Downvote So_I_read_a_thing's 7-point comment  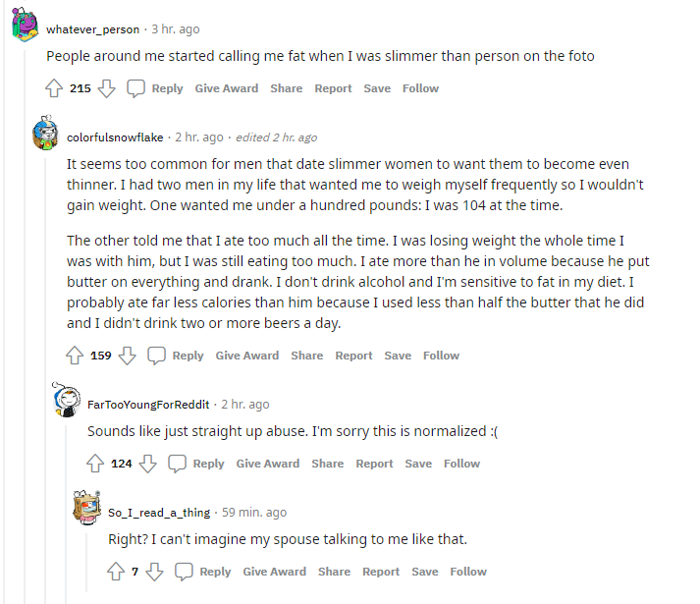[154, 572]
